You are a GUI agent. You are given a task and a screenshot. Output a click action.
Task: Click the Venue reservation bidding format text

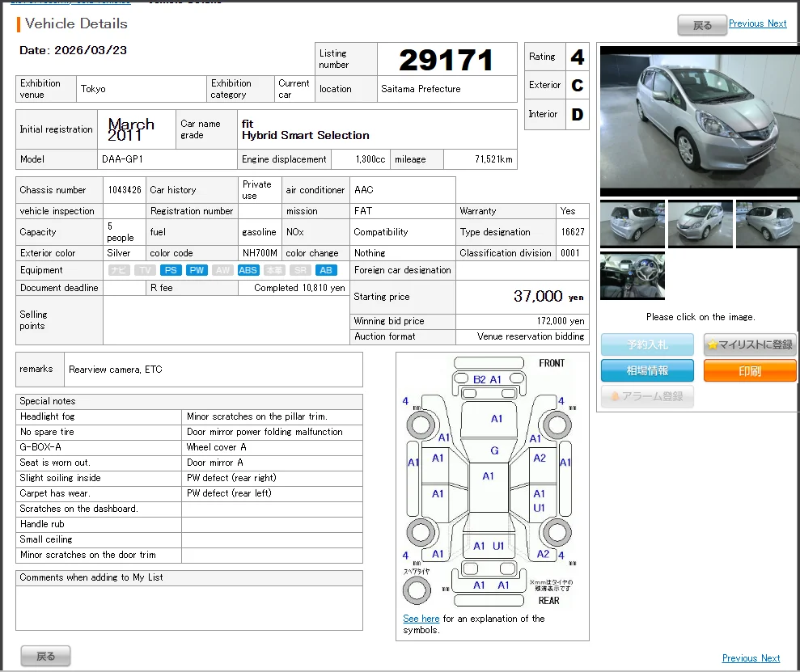click(x=531, y=336)
